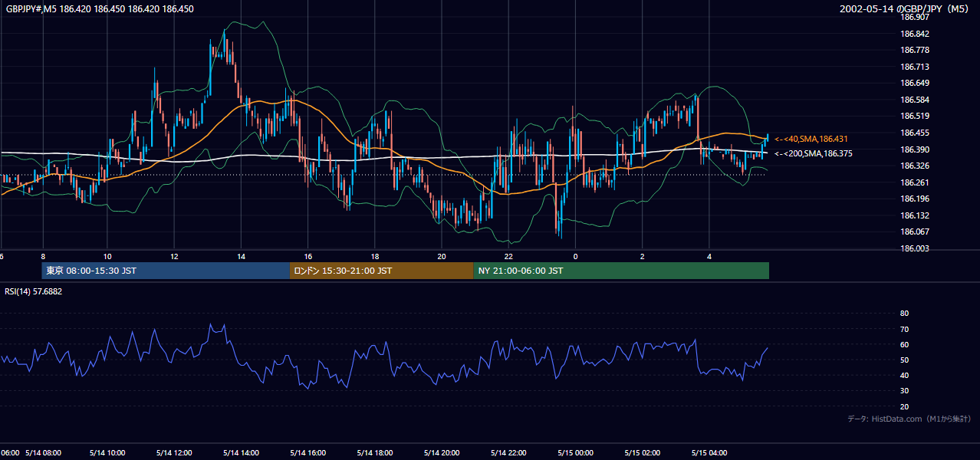Click RSI scale value 70
This screenshot has width=980, height=460.
click(904, 329)
